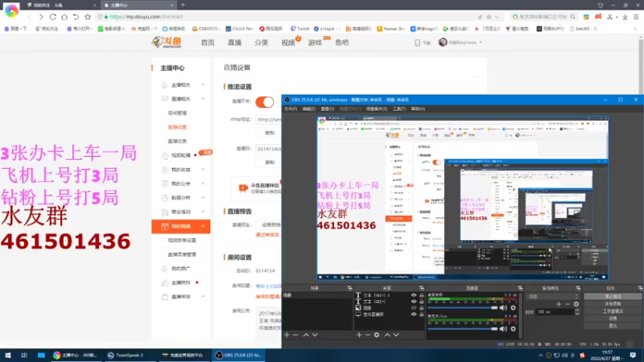
Task: Hide the 文本 (GDI+) 2 source
Action: tap(414, 295)
